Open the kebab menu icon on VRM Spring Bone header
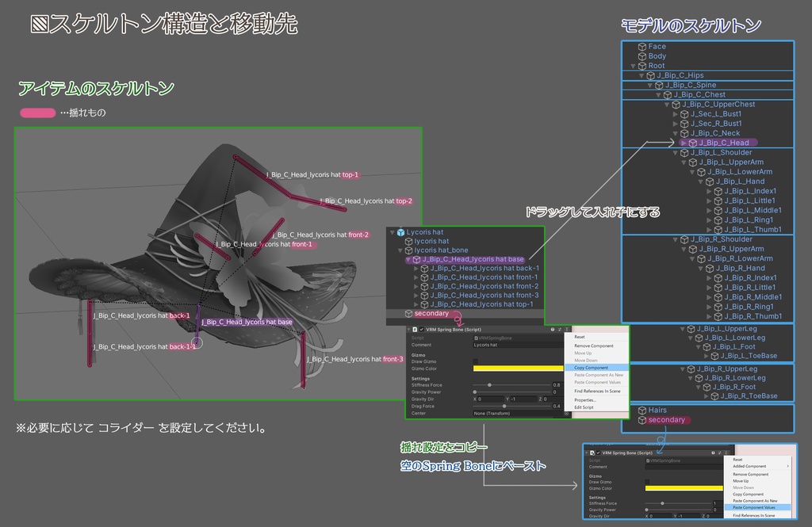The width and height of the screenshot is (812, 527). [567, 330]
